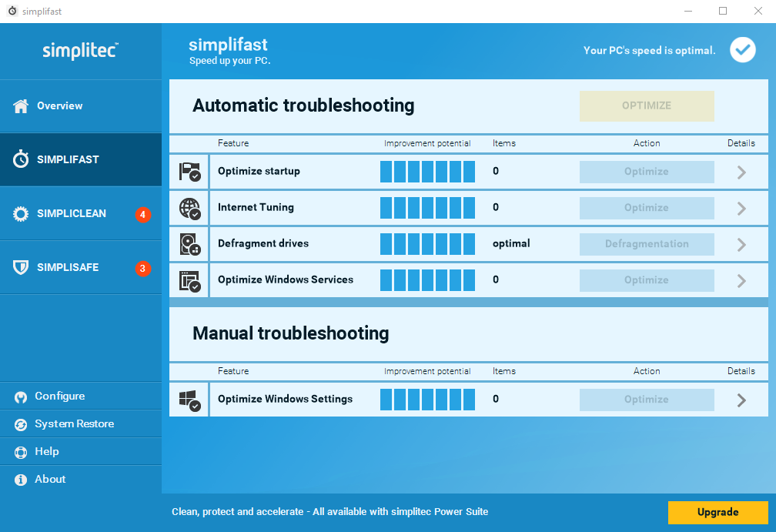Click the optimal status checkmark icon
Viewport: 776px width, 532px height.
[743, 50]
